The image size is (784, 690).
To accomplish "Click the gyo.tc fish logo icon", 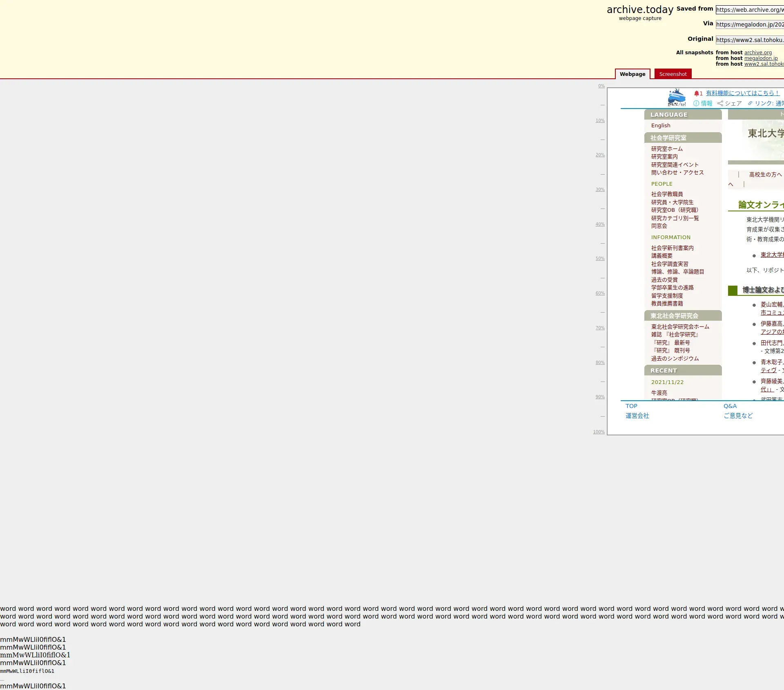I will [x=676, y=98].
